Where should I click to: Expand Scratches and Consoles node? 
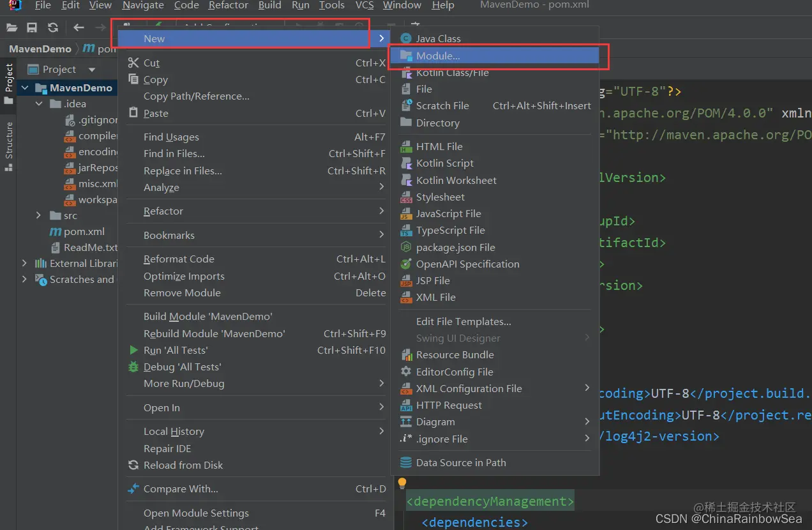[x=26, y=280]
